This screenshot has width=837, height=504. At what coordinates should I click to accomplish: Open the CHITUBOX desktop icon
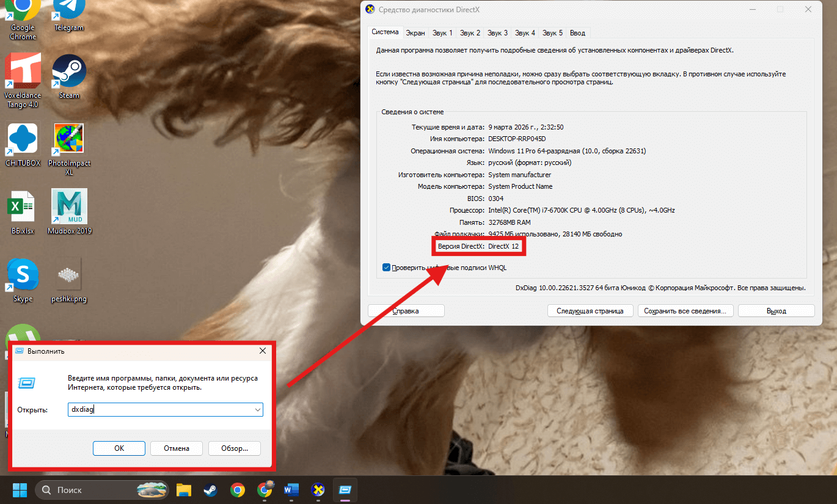tap(23, 141)
